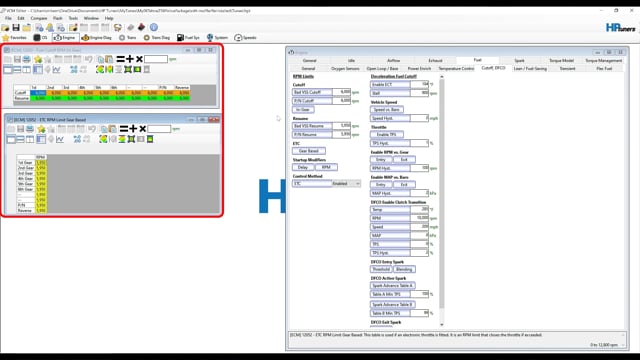The width and height of the screenshot is (640, 360).
Task: Click the red chip icon in main toolbar
Action: point(141,27)
